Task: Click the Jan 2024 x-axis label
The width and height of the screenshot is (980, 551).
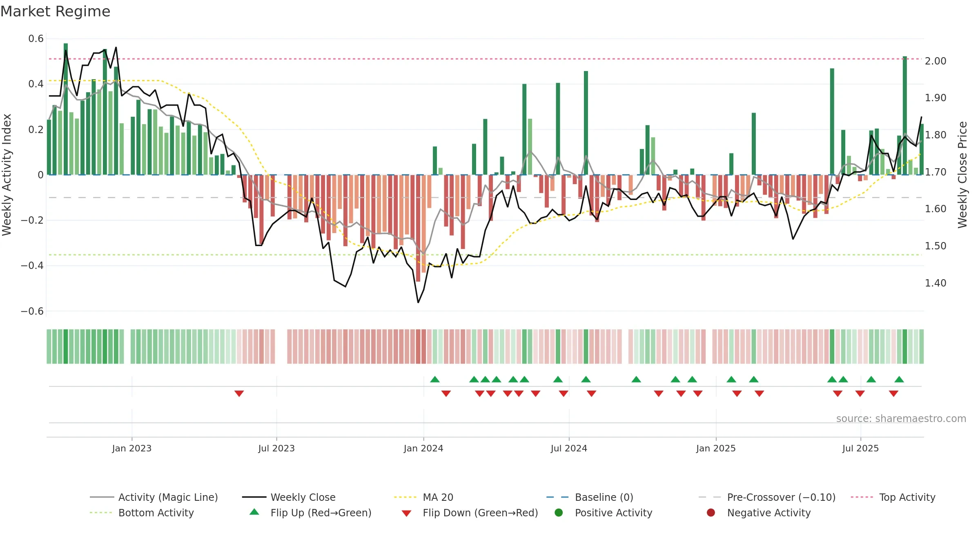Action: click(423, 448)
